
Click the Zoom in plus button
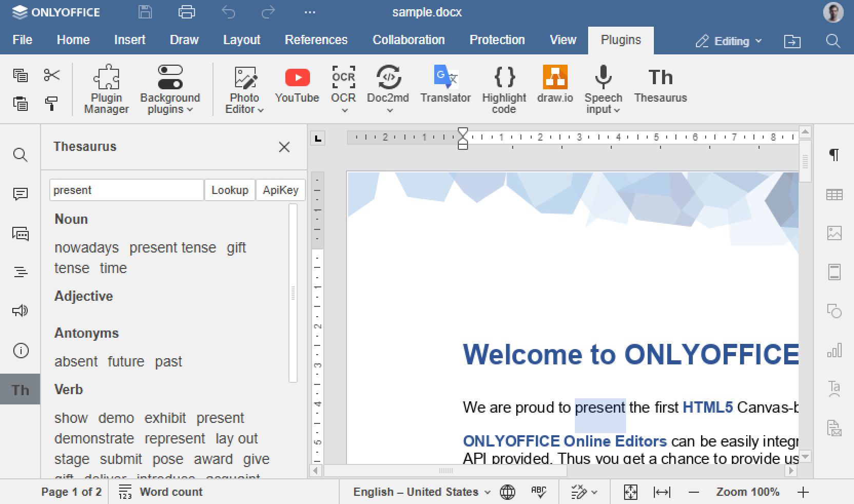803,492
